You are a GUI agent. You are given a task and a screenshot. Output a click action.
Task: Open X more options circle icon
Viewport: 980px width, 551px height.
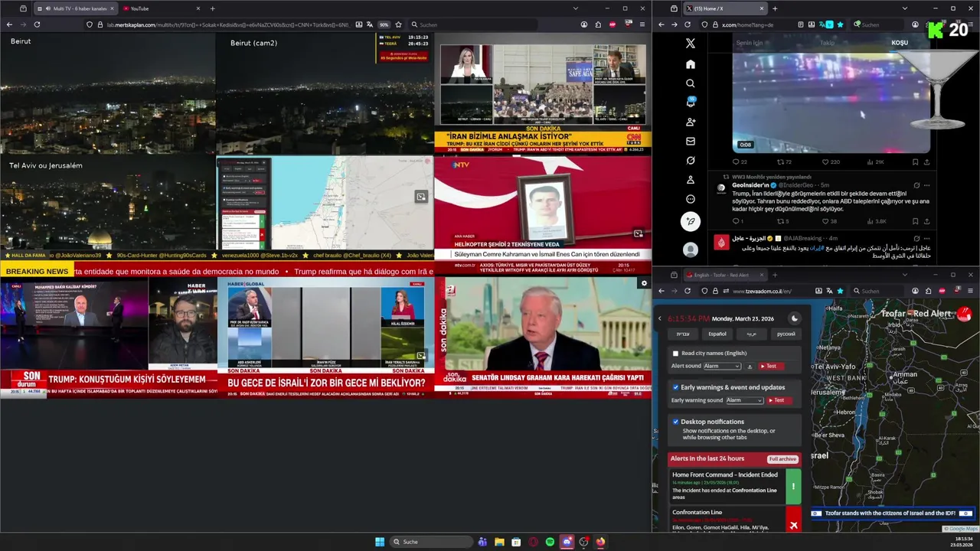tap(691, 199)
